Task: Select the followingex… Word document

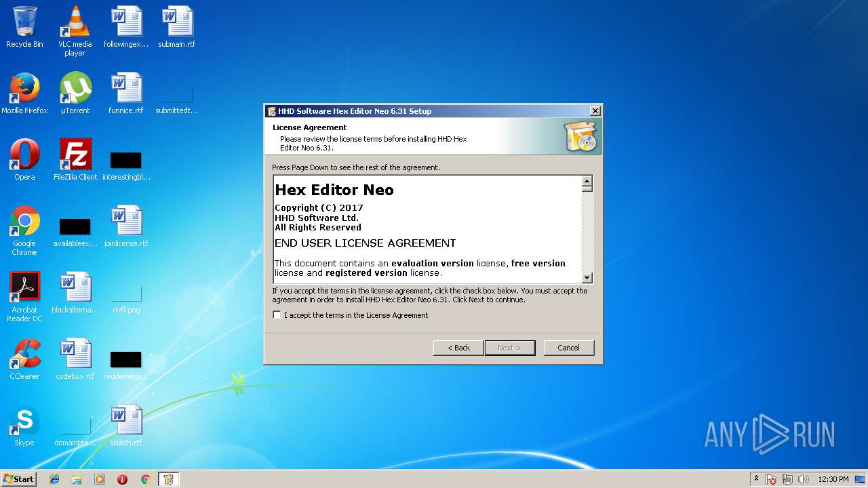Action: point(126,27)
